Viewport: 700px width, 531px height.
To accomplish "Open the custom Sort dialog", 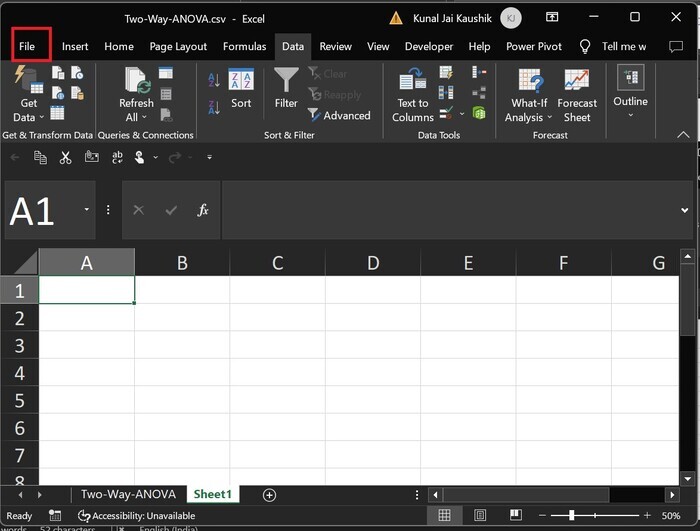I will [241, 88].
